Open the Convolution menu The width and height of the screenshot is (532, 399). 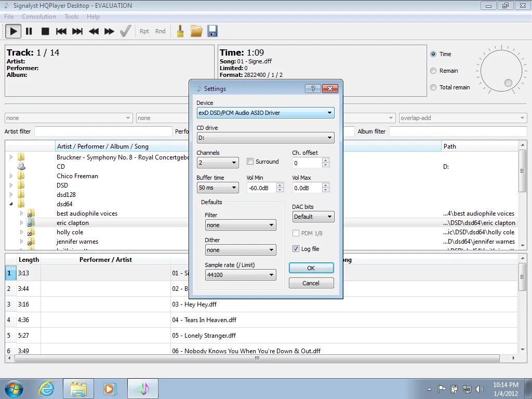38,16
